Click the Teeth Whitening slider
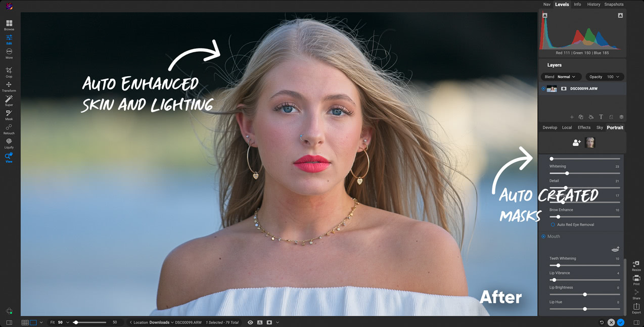Viewport: 644px width, 327px height. pyautogui.click(x=585, y=265)
